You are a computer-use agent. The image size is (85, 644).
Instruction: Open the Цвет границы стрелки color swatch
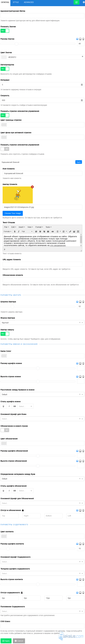pyautogui.click(x=4, y=125)
